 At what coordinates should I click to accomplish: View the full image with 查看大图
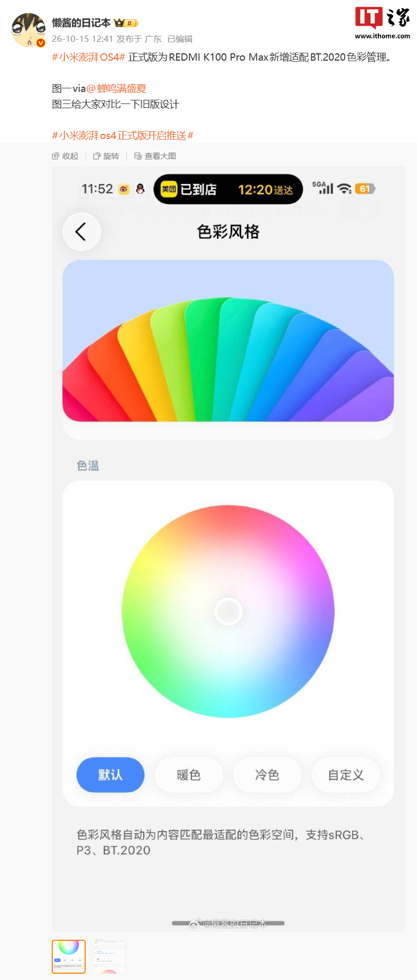155,156
